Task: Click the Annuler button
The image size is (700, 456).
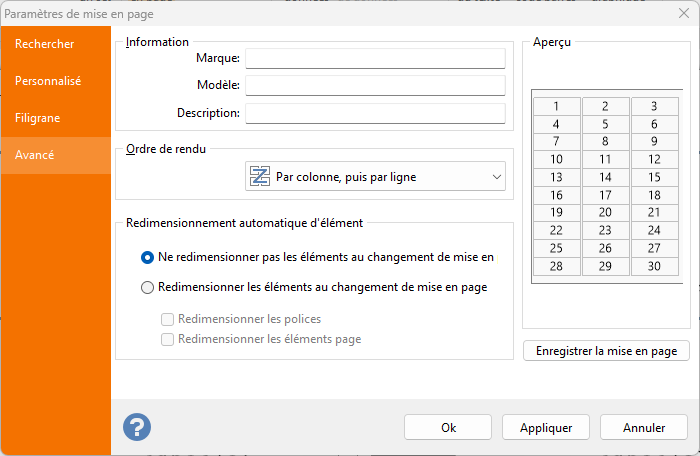Action: coord(644,427)
